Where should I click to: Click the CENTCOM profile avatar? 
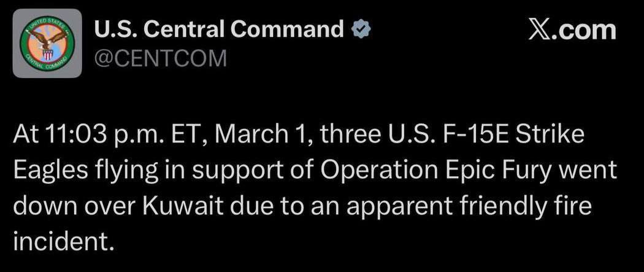click(x=48, y=43)
